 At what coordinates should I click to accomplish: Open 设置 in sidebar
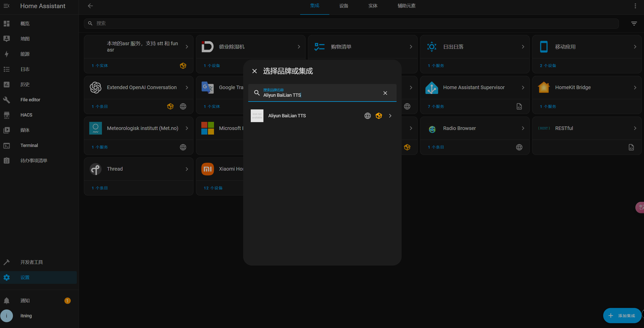click(38, 277)
